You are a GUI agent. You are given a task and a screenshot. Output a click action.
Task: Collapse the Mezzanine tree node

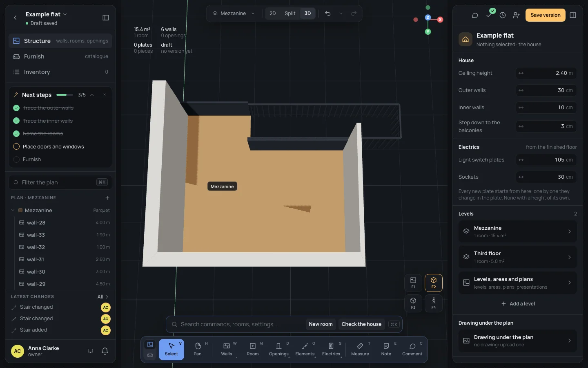pos(13,210)
